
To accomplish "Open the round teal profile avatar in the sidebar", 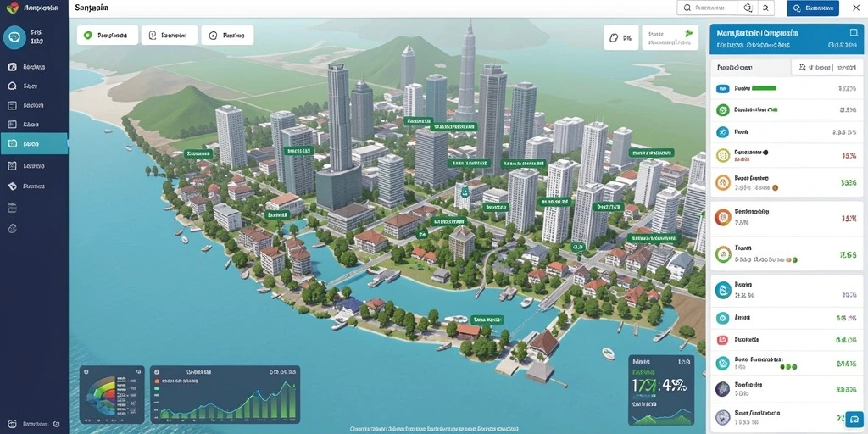I will pyautogui.click(x=15, y=37).
